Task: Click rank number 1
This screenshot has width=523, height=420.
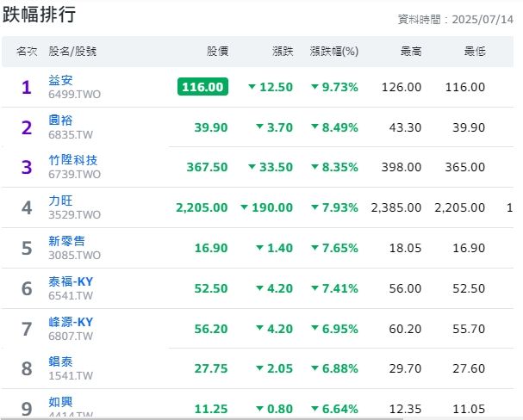Action: (27, 87)
